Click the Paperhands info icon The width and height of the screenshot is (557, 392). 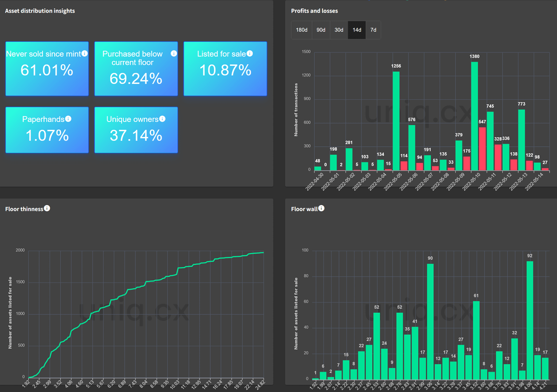tap(68, 119)
